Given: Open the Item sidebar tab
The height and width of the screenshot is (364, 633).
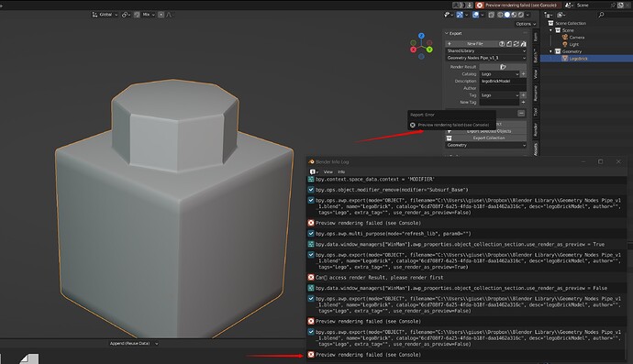Looking at the screenshot, I should coord(536,37).
